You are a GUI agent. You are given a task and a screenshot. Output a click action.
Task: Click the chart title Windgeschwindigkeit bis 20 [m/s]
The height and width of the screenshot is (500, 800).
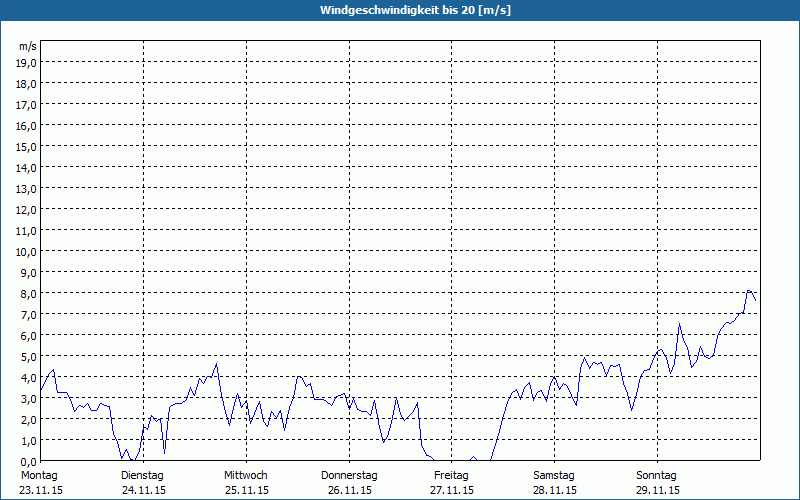tap(415, 10)
